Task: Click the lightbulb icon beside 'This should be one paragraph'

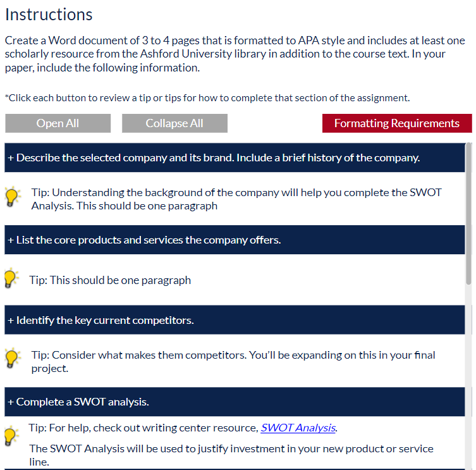Action: [x=11, y=278]
